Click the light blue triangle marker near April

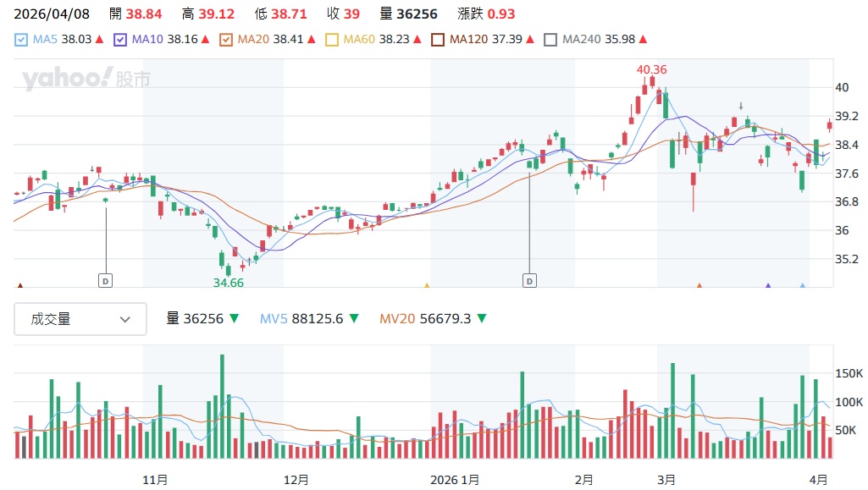[x=802, y=286]
